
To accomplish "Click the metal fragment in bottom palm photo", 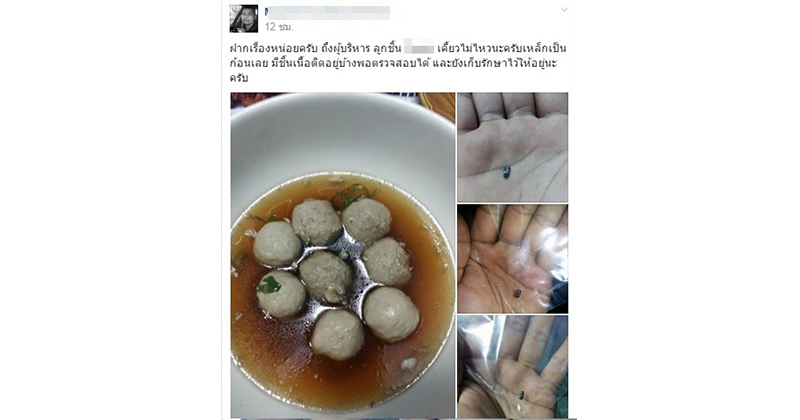I will [x=521, y=394].
